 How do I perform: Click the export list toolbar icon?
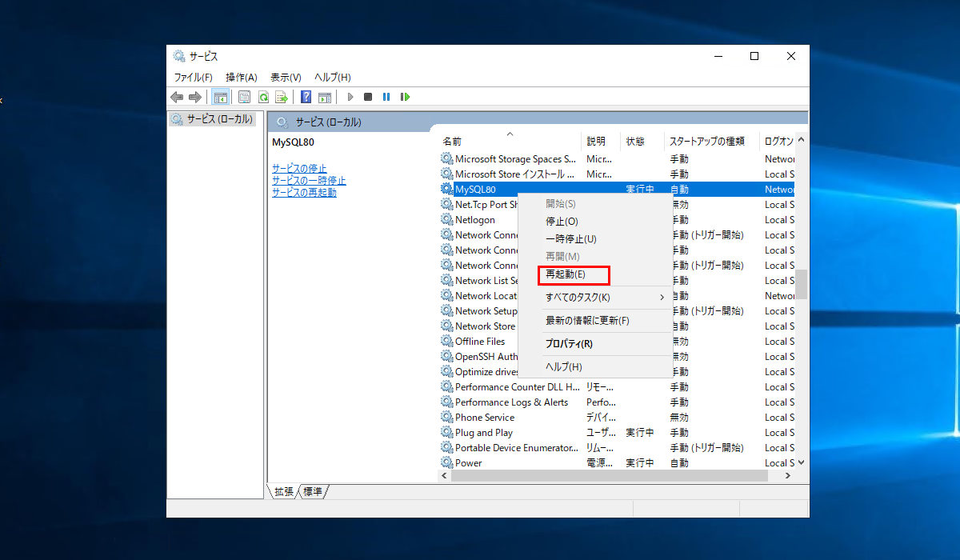[281, 97]
